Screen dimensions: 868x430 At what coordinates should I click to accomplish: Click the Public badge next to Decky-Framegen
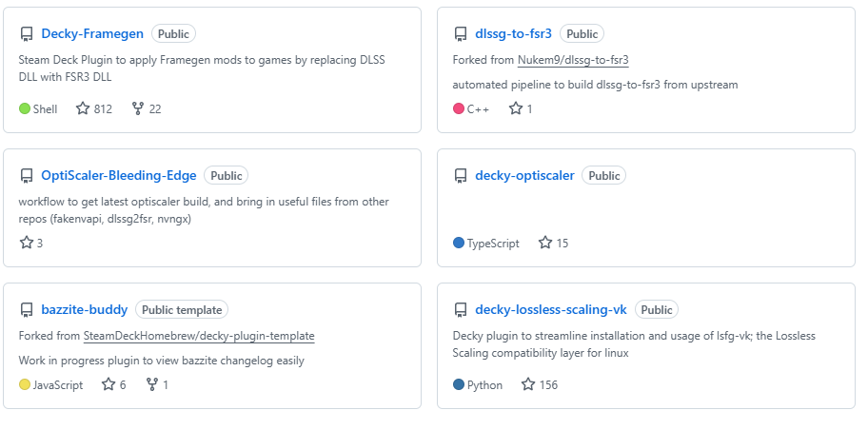coord(173,33)
